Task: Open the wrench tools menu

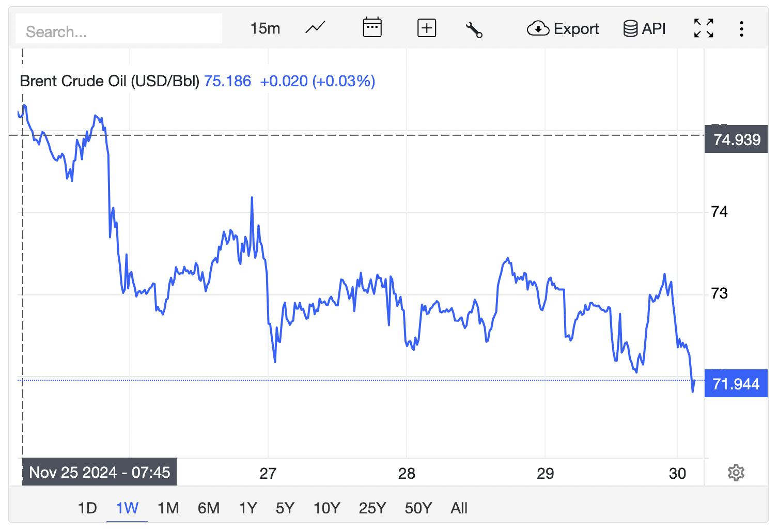Action: pos(474,29)
